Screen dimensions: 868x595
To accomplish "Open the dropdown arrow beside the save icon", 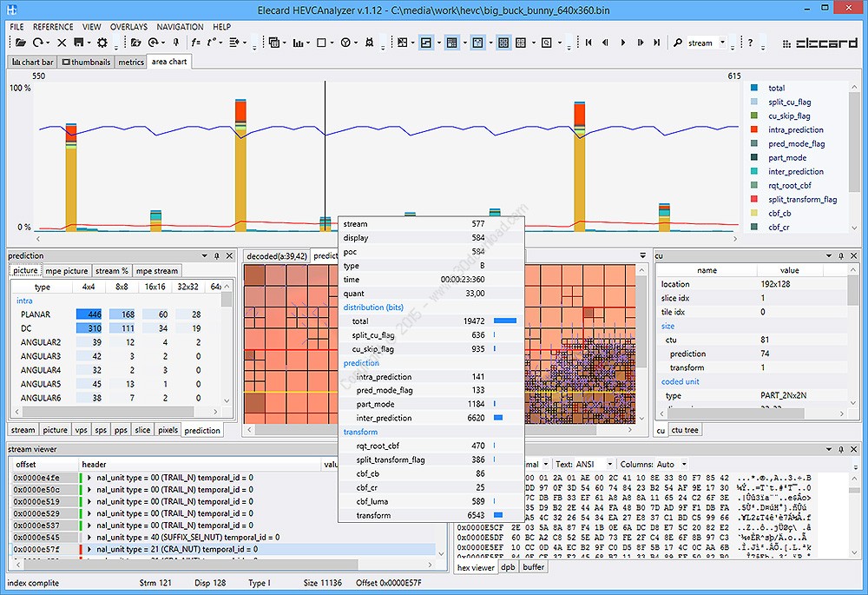I will [x=89, y=43].
